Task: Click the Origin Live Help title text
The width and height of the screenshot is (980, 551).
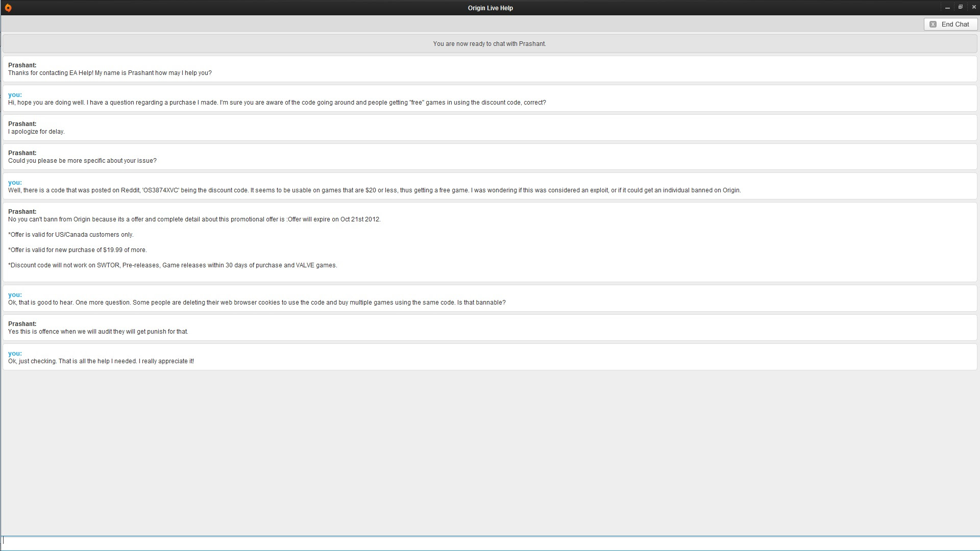Action: click(x=490, y=8)
